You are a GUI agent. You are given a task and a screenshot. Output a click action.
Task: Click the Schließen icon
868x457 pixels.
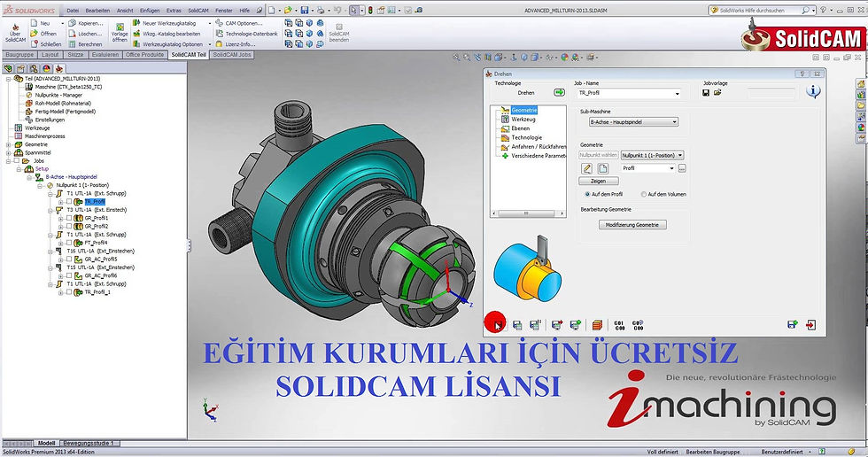(34, 43)
